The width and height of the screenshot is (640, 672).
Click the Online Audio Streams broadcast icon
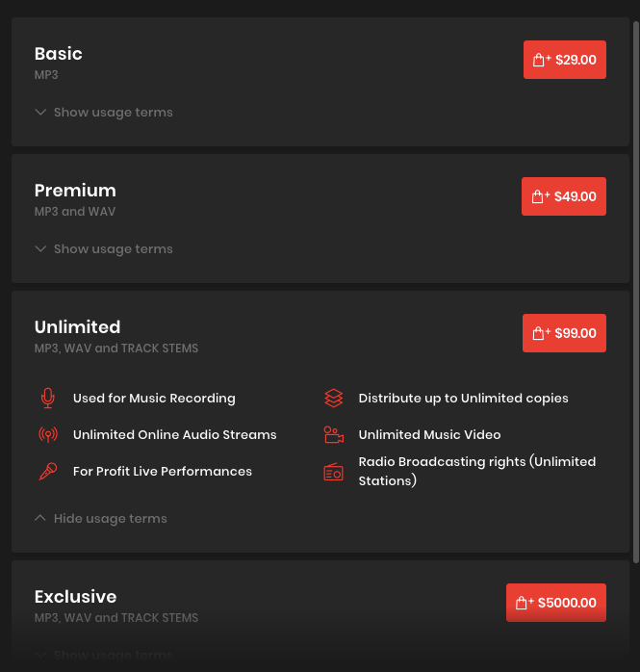[x=47, y=434]
